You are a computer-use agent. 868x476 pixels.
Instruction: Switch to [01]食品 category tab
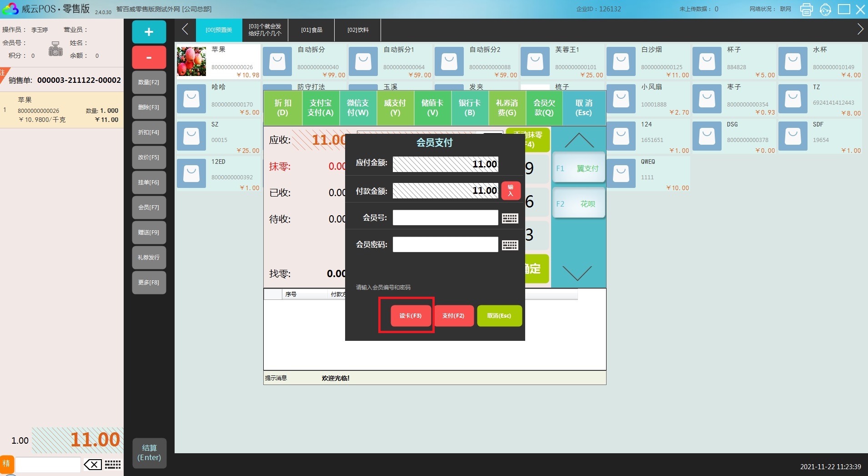point(311,30)
